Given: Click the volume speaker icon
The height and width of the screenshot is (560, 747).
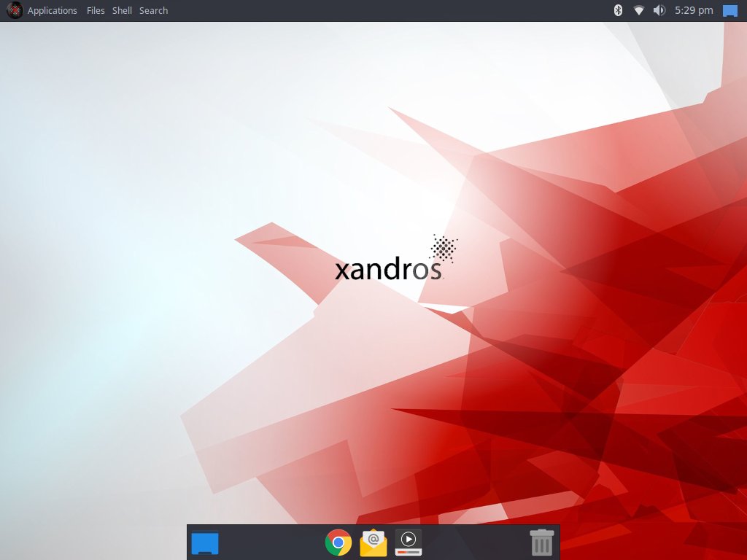Looking at the screenshot, I should [x=659, y=10].
